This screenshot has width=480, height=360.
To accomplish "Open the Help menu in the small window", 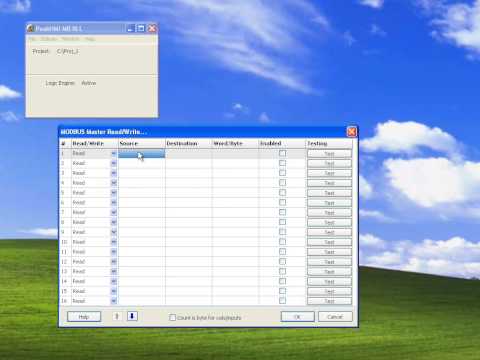I will pyautogui.click(x=90, y=39).
